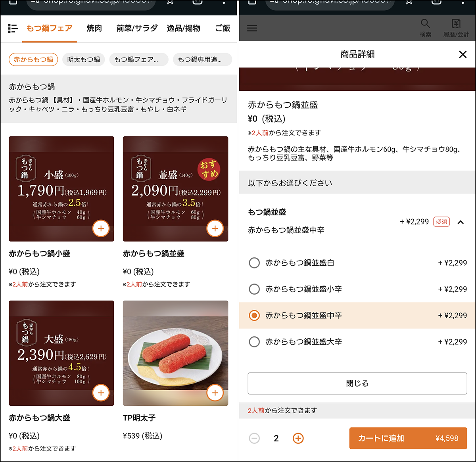This screenshot has width=476, height=462.
Task: Select 赤からもつ鍋並盛大辛 option
Action: click(x=254, y=342)
